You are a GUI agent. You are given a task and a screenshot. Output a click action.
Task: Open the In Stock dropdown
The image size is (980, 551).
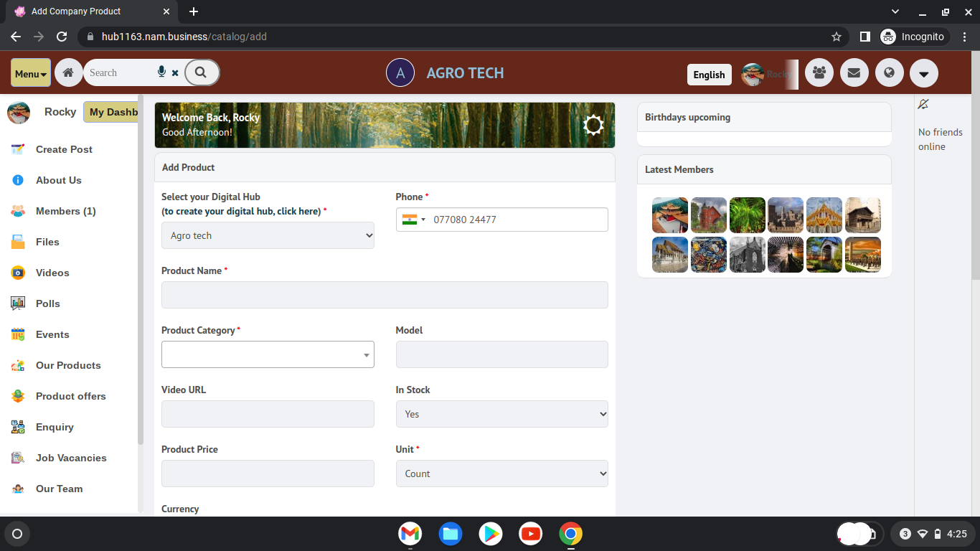coord(501,414)
